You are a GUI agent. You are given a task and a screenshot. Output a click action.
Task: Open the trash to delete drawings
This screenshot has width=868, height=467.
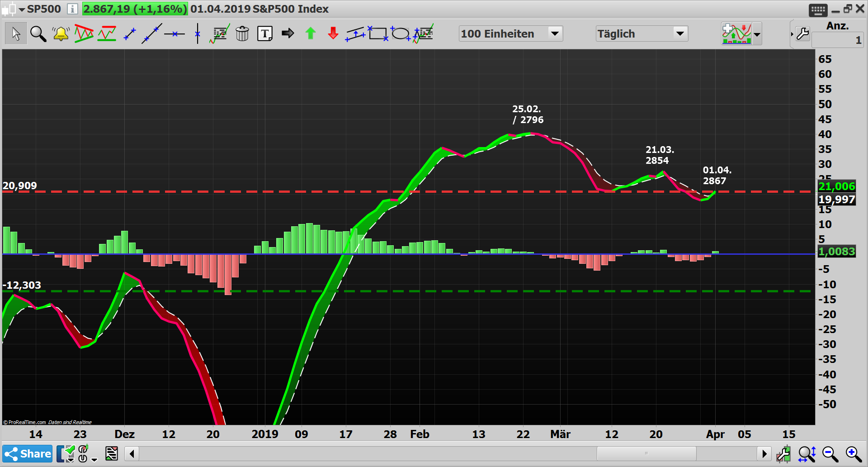coord(242,33)
